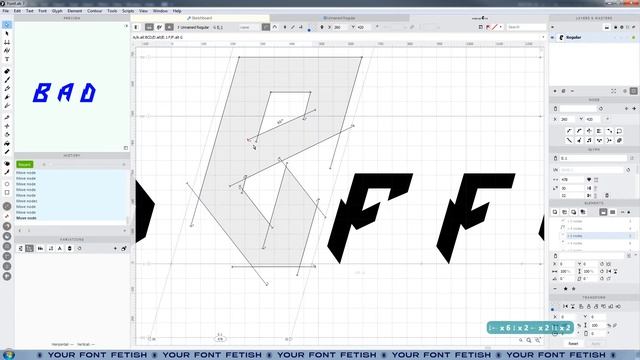Select the Brush tool
Viewport: 640px width, 360px height.
(7, 80)
